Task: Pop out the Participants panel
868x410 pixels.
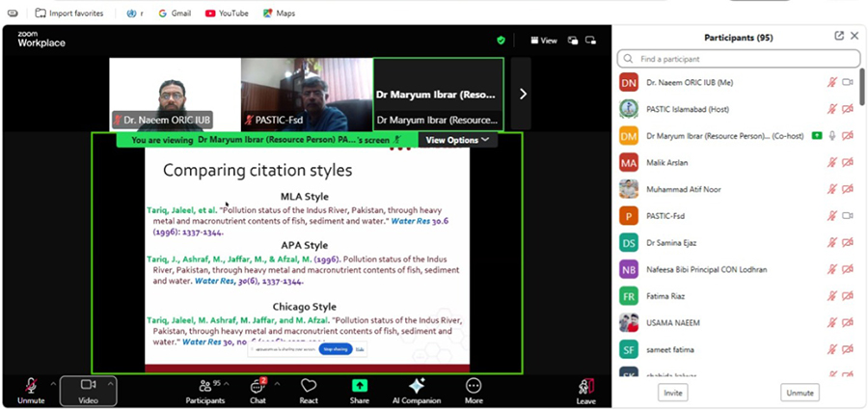Action: coord(839,36)
